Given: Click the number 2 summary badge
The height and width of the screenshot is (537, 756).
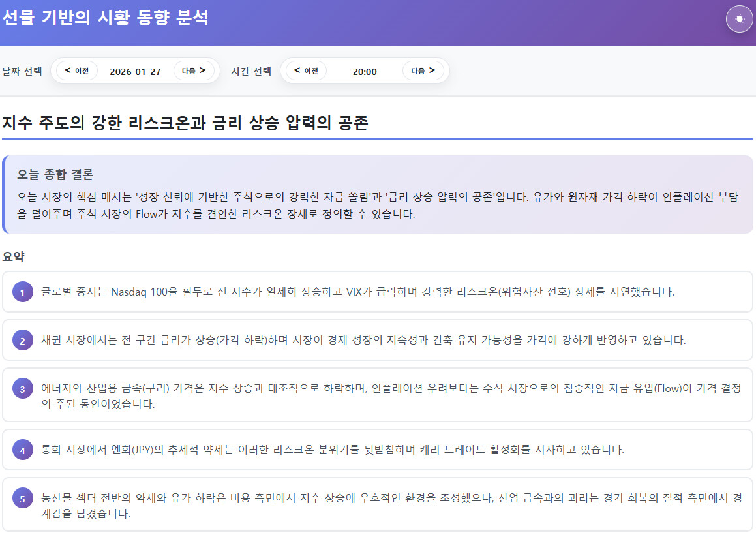Looking at the screenshot, I should (22, 341).
